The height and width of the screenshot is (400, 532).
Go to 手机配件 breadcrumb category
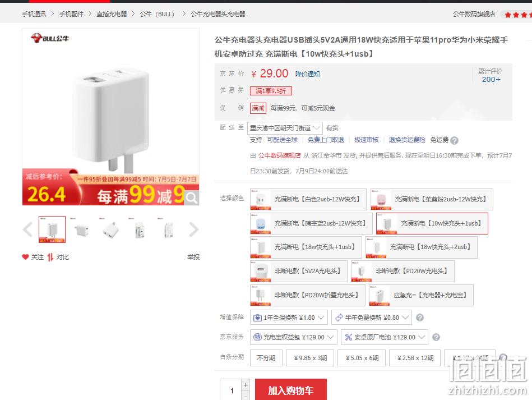coord(71,14)
